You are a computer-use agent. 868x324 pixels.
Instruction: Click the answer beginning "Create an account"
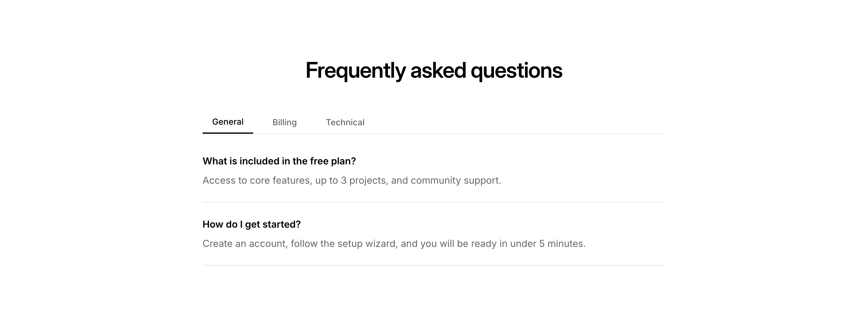point(394,244)
